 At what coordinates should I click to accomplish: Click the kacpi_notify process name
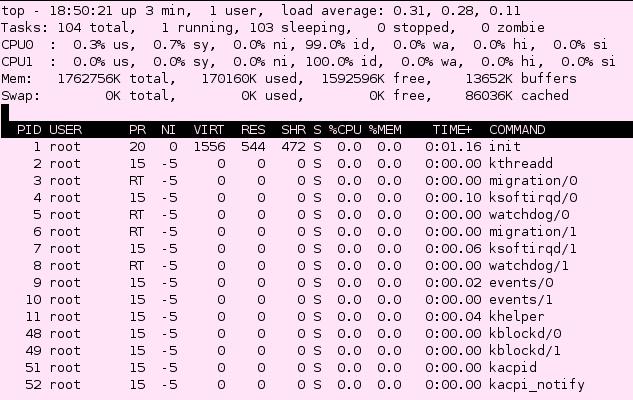tap(537, 385)
